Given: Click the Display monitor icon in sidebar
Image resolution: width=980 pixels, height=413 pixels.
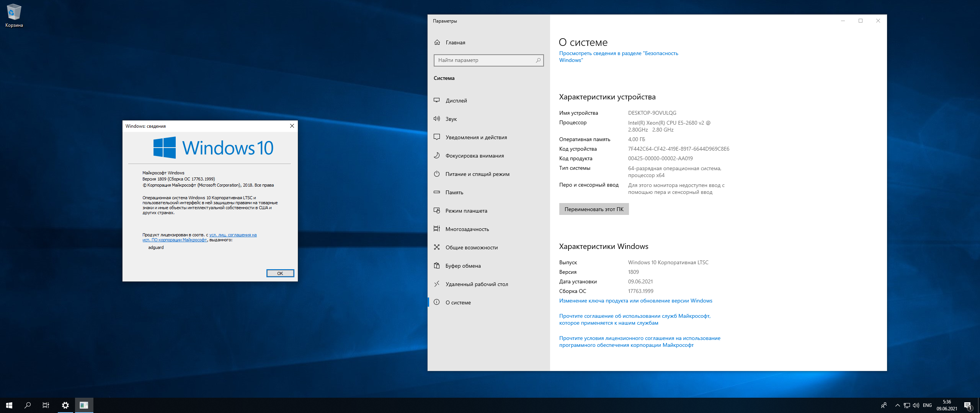Looking at the screenshot, I should pos(437,100).
